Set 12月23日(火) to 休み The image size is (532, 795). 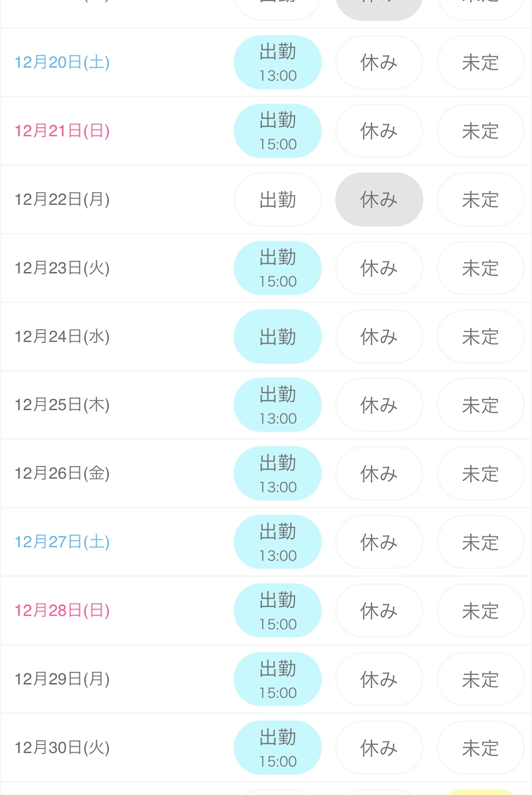(x=379, y=268)
